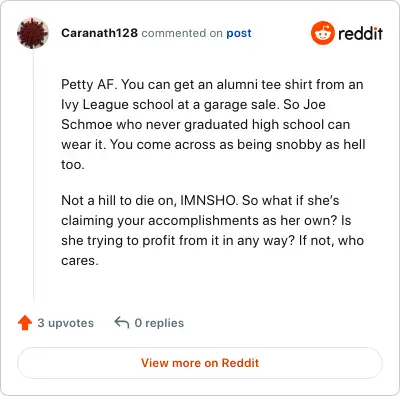Click the reply arrow icon
Screen dimensions: 400x396
pyautogui.click(x=122, y=323)
